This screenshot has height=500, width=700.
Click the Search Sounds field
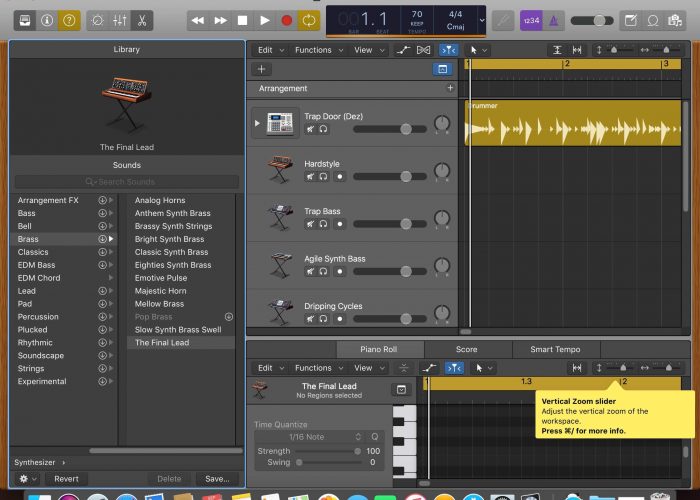[x=127, y=182]
